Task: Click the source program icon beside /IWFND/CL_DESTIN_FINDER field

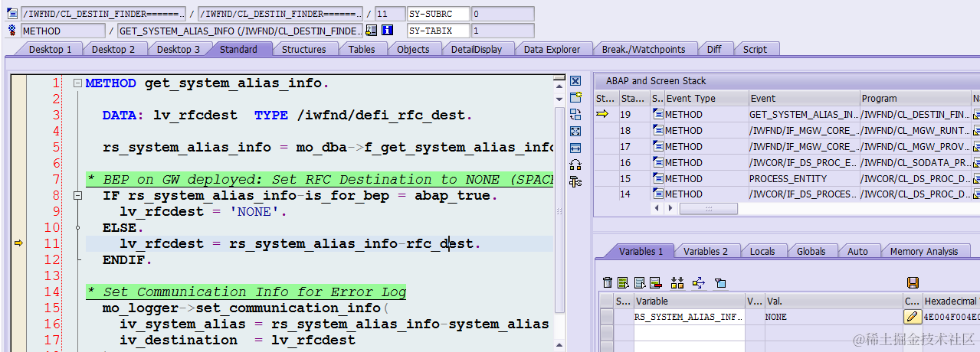Action: 12,14
